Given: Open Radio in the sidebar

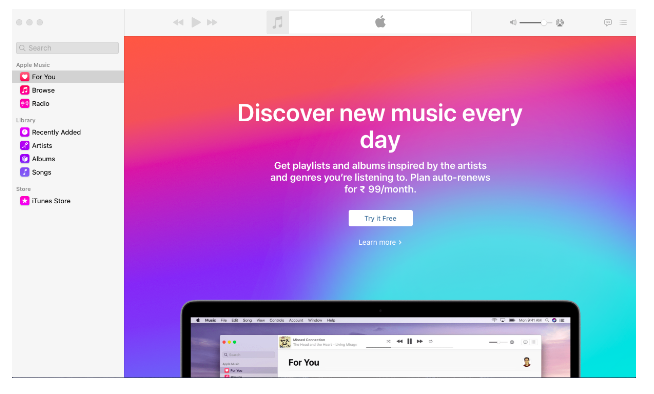Looking at the screenshot, I should pyautogui.click(x=68, y=103).
